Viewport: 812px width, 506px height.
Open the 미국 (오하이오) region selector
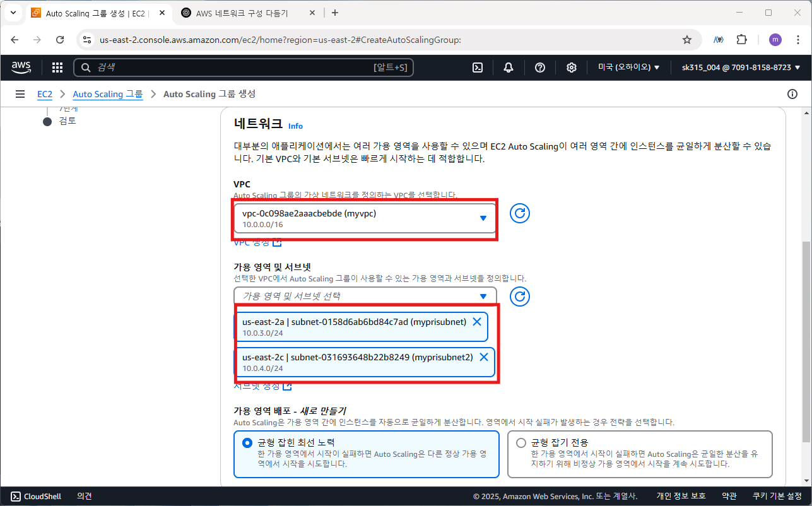tap(629, 68)
